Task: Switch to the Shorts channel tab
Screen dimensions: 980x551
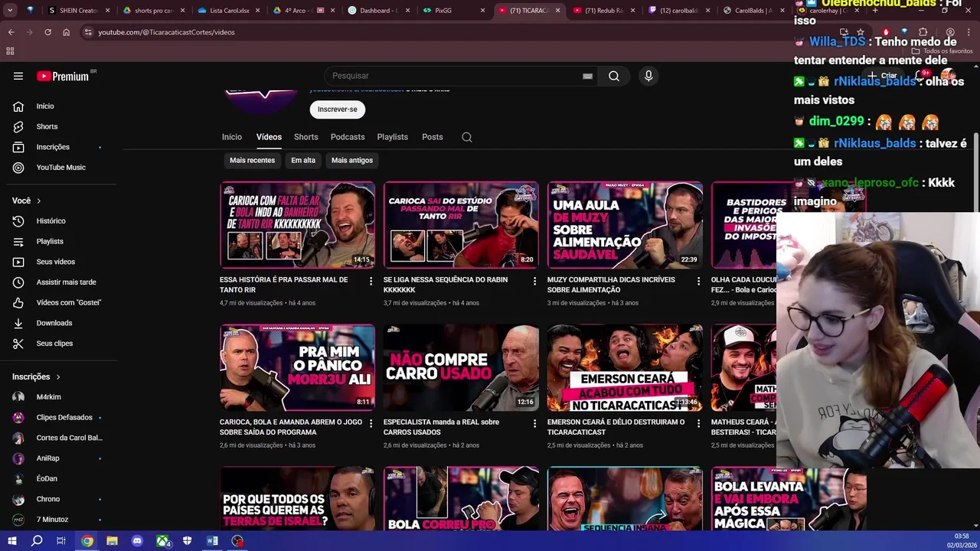Action: (x=306, y=137)
